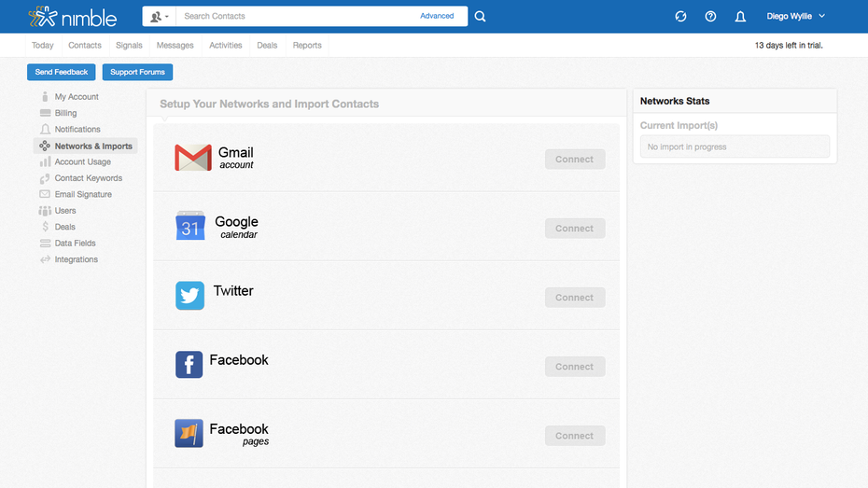Open the Reports tab
This screenshot has width=868, height=488.
coord(307,46)
